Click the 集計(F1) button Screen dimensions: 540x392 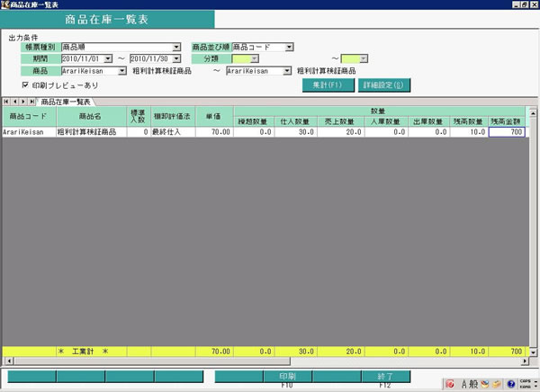(x=328, y=85)
